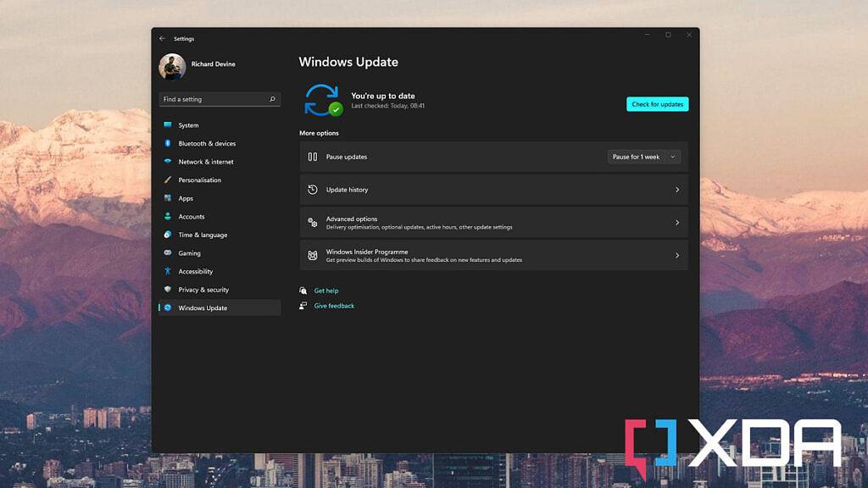This screenshot has height=488, width=868.
Task: Click the Get help question icon
Action: point(303,290)
